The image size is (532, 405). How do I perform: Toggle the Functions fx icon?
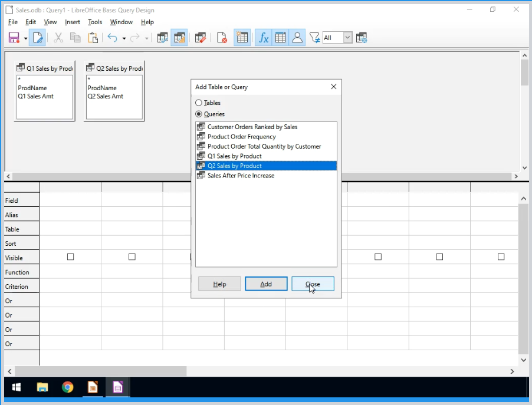coord(264,38)
